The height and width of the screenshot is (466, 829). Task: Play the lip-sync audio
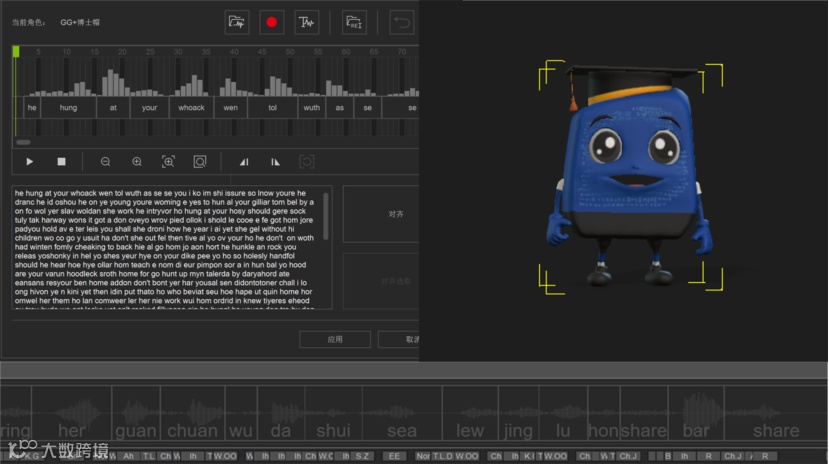click(x=30, y=161)
